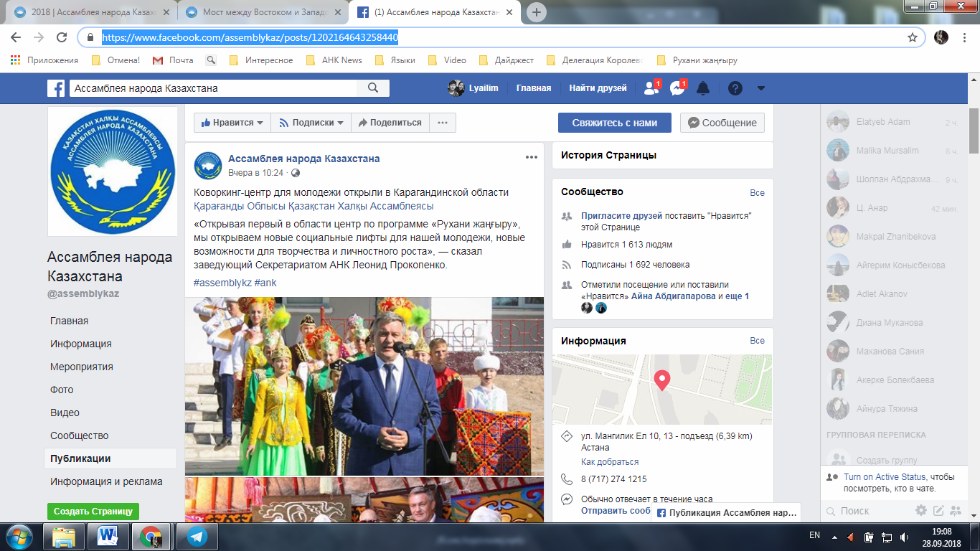This screenshot has height=551, width=980.
Task: Open chat settings gear icon
Action: click(x=921, y=511)
